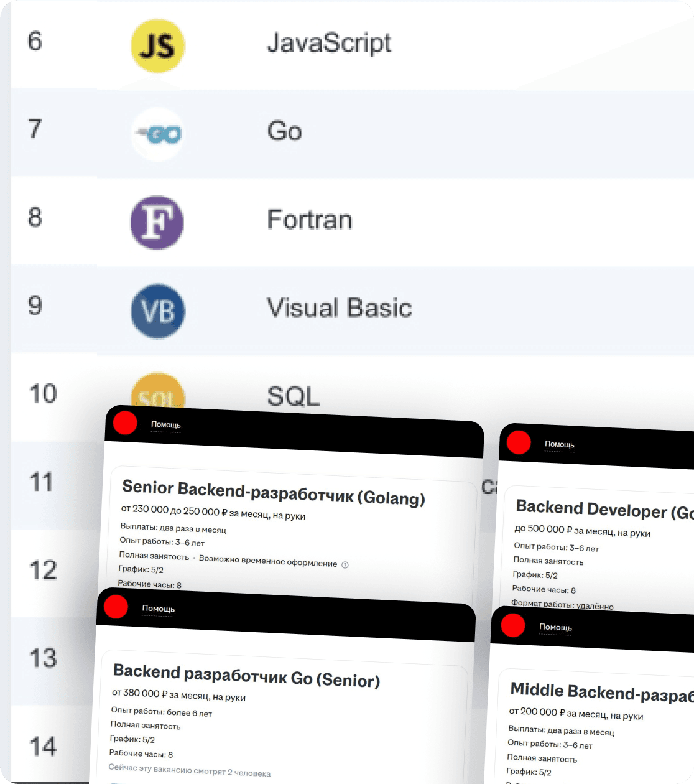Open Backend разработчик Go (Senior) vacancy title
The width and height of the screenshot is (694, 784).
[x=246, y=676]
